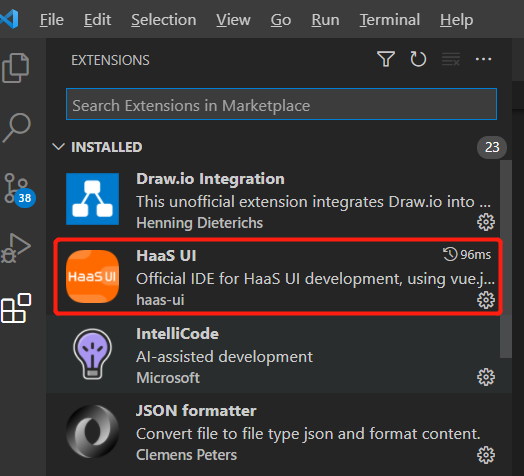
Task: Click the VS Code logo icon
Action: (x=9, y=19)
